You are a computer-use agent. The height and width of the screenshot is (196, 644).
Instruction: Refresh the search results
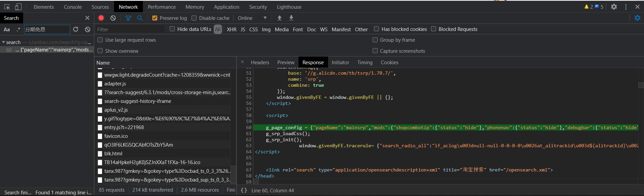76,29
